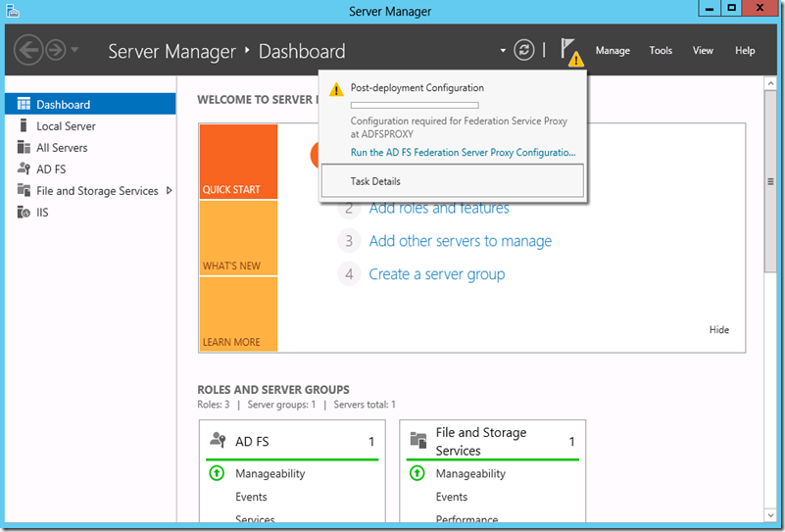Screen dimensions: 785x532
Task: Click the File and Storage Services sidebar icon
Action: (x=24, y=190)
